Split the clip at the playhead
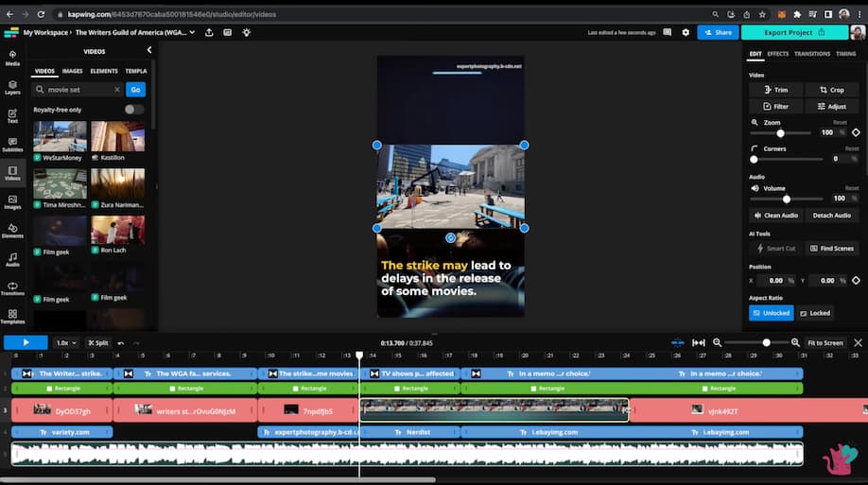The width and height of the screenshot is (868, 485). [x=97, y=343]
